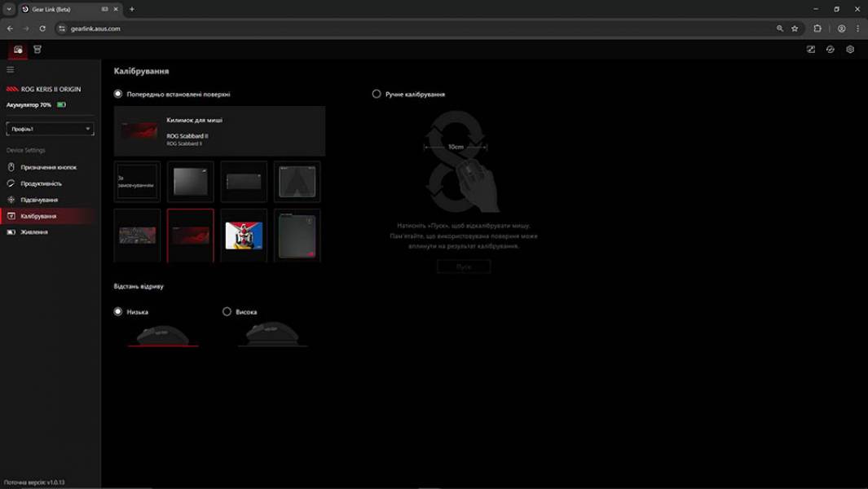Open the tab search arrow in Chrome
This screenshot has height=489, width=868.
click(9, 9)
